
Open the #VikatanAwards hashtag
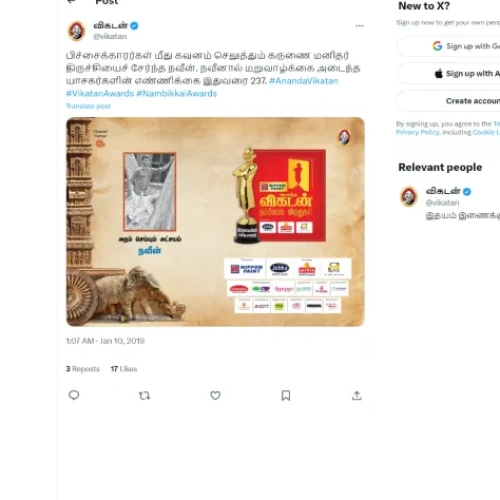pos(100,93)
